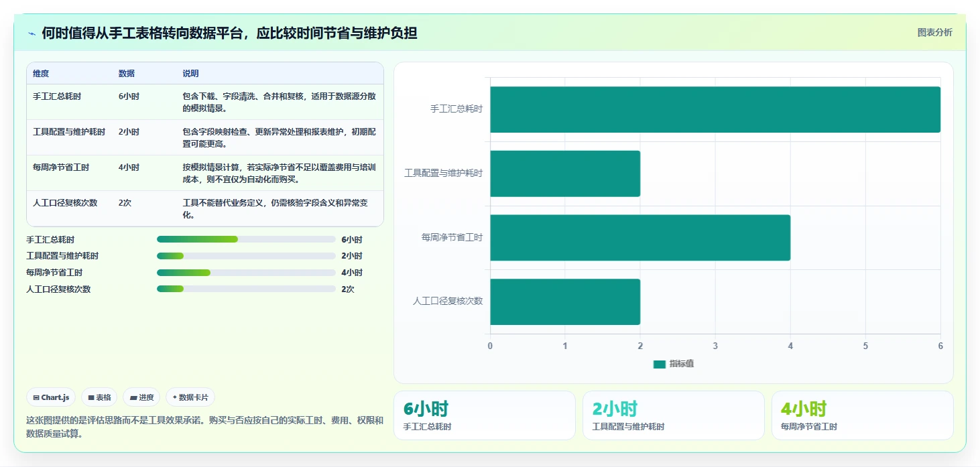Click the 4小时 value beside the progress bar

352,273
